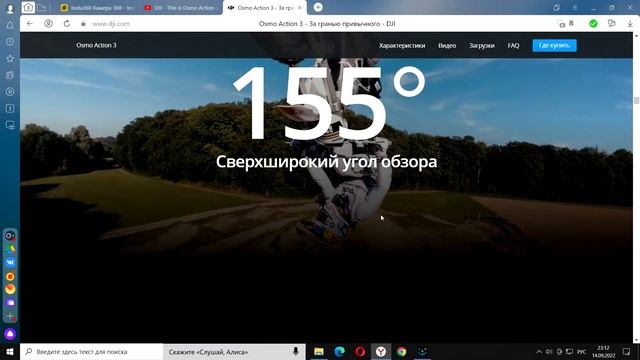Click the Windows taskbar search box
Screen dimensions: 640x360
pos(91,351)
